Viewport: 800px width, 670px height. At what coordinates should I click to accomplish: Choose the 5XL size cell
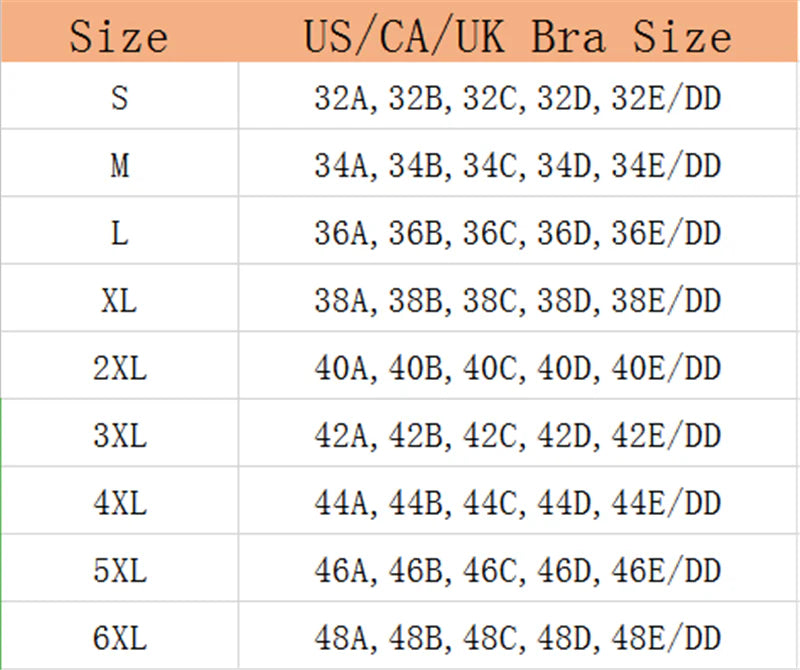[119, 570]
